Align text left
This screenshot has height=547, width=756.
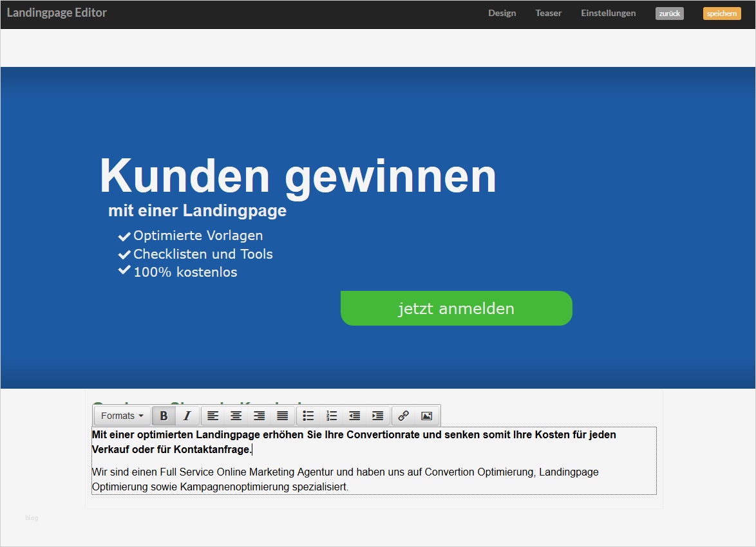click(213, 416)
